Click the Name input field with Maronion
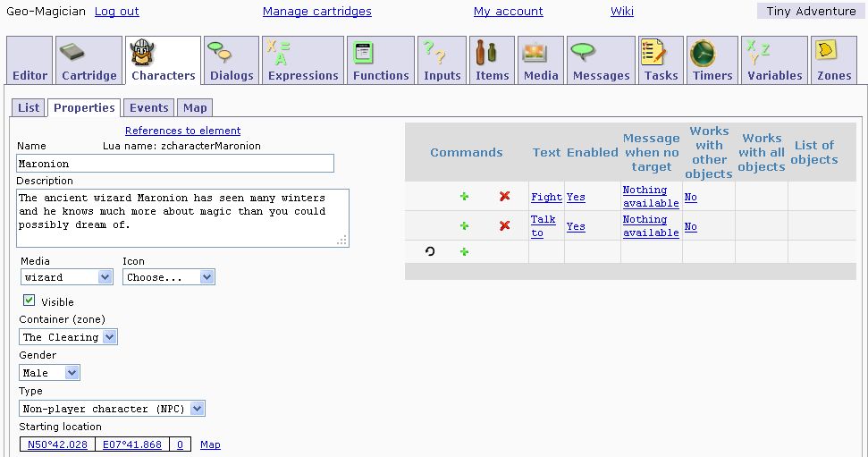Viewport: 868px width, 457px height. tap(175, 164)
